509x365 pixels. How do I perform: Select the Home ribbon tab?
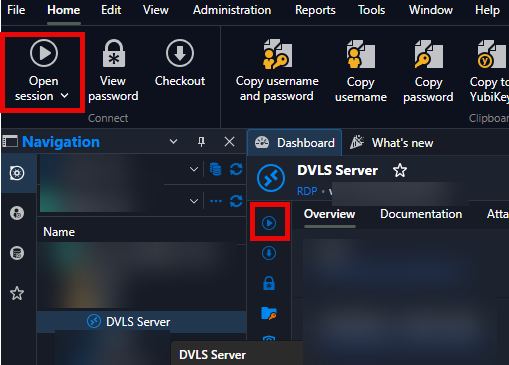click(64, 10)
